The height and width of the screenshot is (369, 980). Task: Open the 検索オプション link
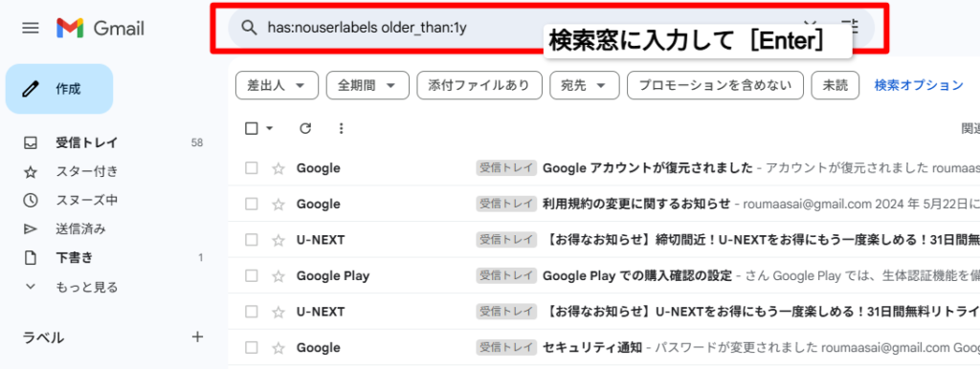click(x=919, y=85)
